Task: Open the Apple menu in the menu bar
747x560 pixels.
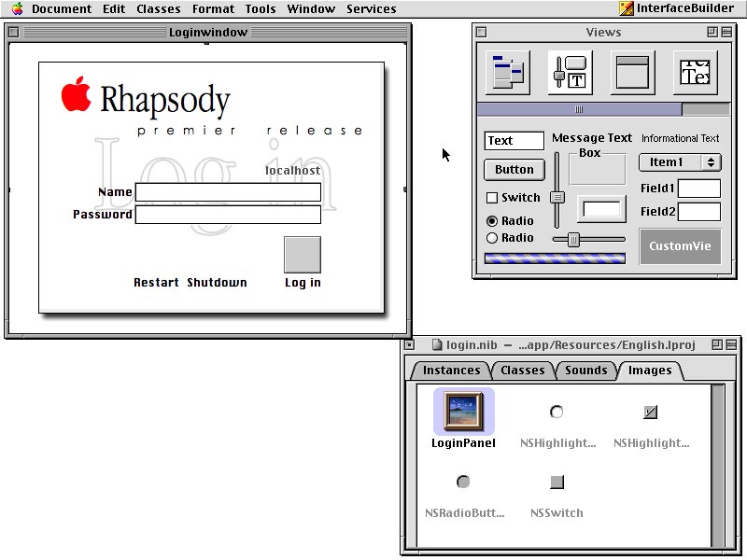Action: tap(17, 8)
